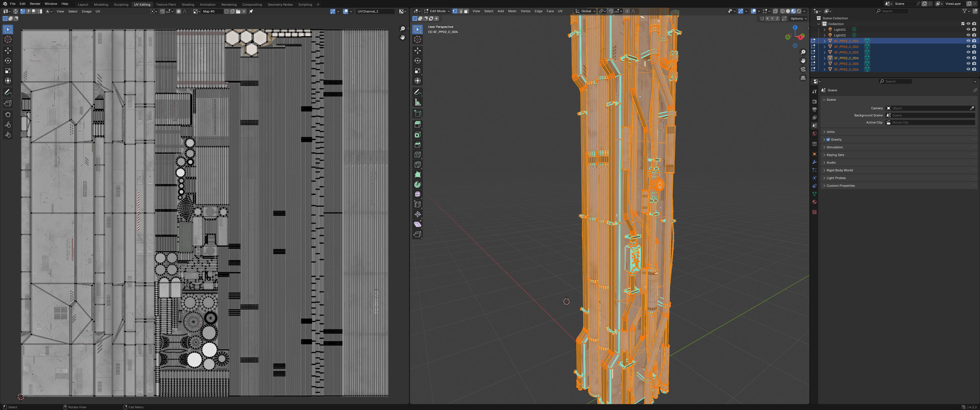Open the Modifiers properties tab
The image size is (980, 410).
(814, 162)
